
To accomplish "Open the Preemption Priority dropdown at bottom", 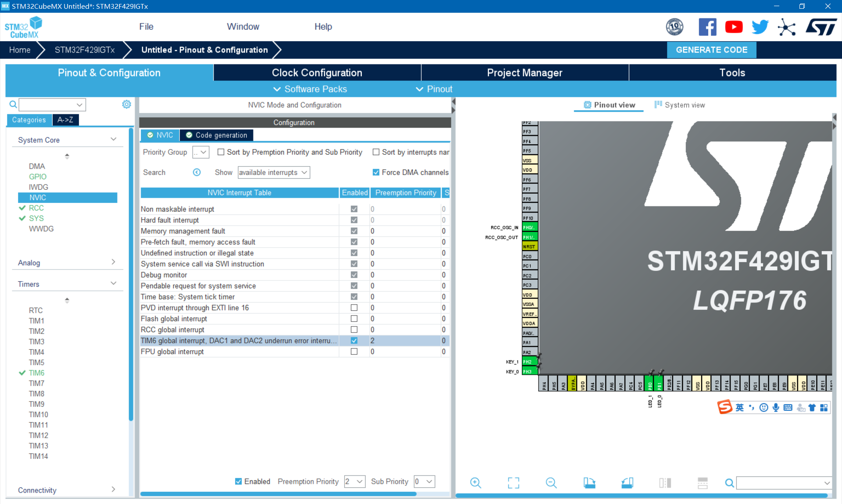I will tap(355, 481).
